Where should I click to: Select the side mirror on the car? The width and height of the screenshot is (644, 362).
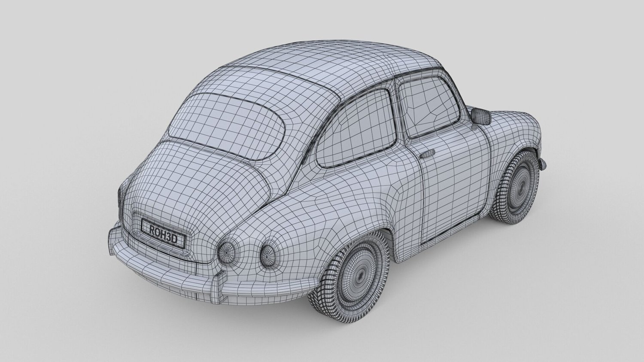(480, 116)
